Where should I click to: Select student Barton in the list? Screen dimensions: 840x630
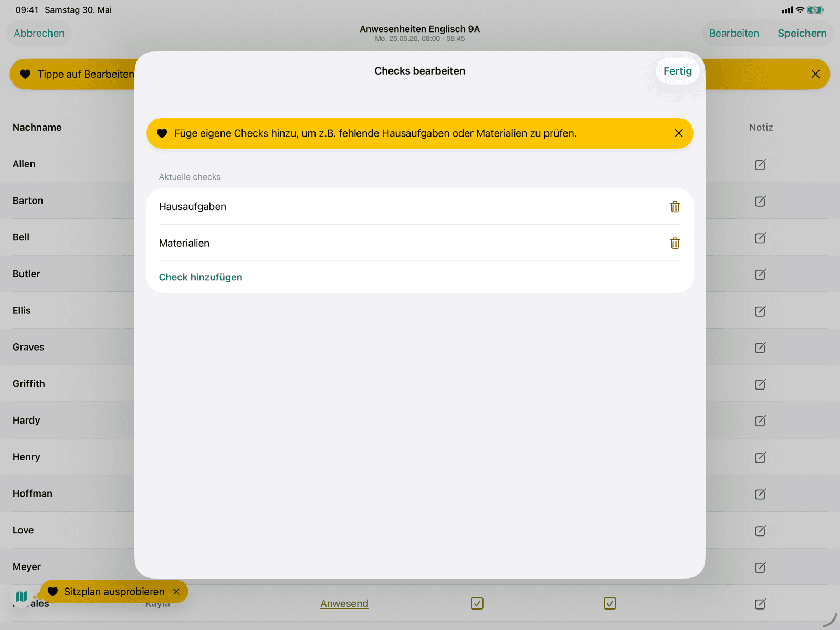[x=28, y=201]
